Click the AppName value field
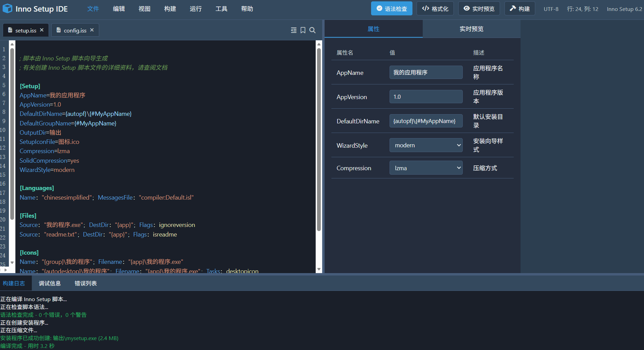The height and width of the screenshot is (350, 644). (x=426, y=72)
